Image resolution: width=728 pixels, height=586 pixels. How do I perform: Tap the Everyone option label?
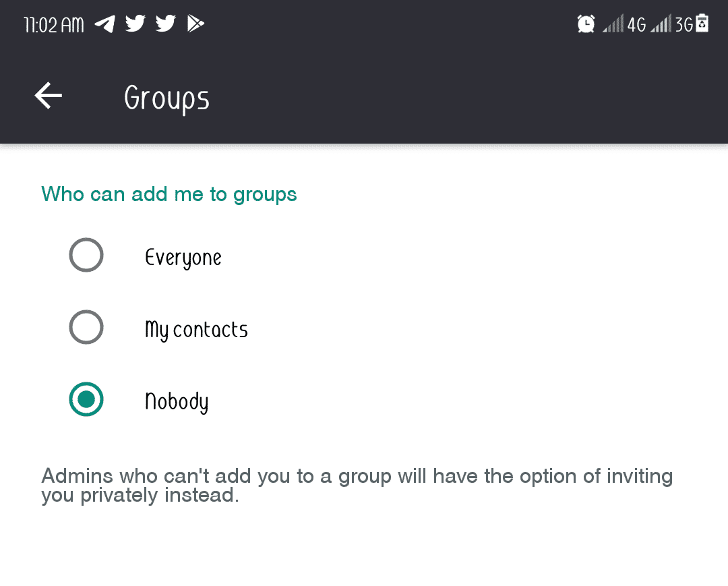[x=183, y=258]
